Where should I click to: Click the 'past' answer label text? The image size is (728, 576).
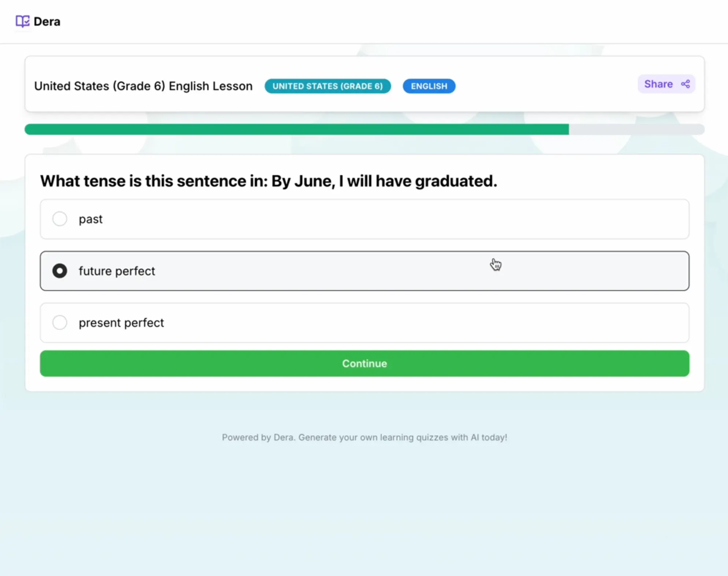(x=90, y=219)
